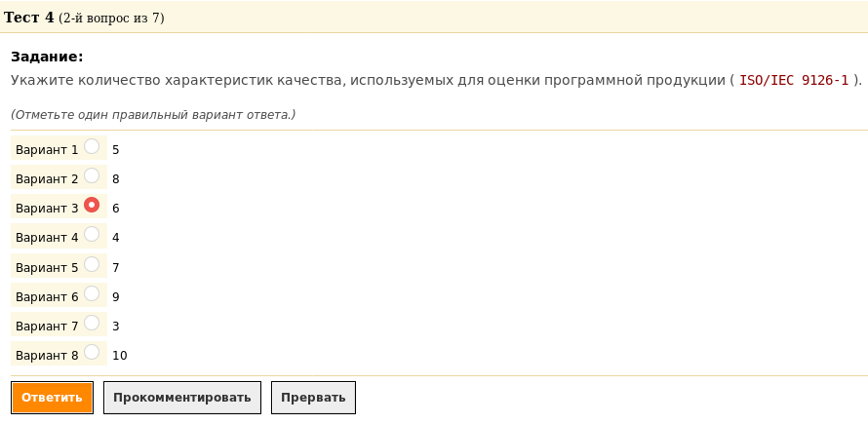Open Прокомментировать comment button
Viewport: 868px width, 424px height.
click(x=182, y=398)
